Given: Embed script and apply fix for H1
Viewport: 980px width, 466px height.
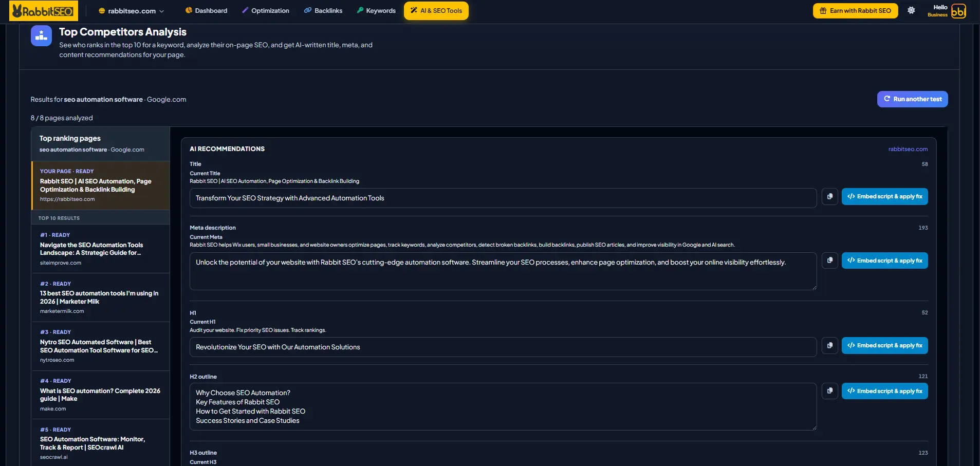Looking at the screenshot, I should click(x=884, y=345).
